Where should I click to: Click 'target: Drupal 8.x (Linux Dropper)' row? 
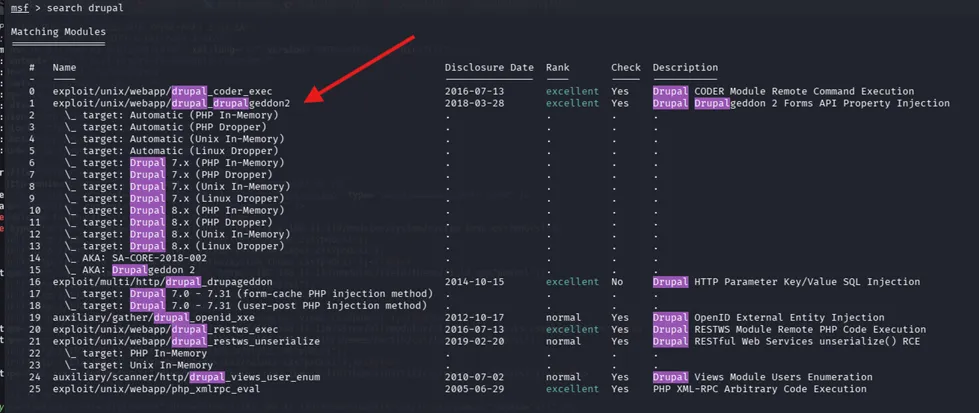(174, 246)
